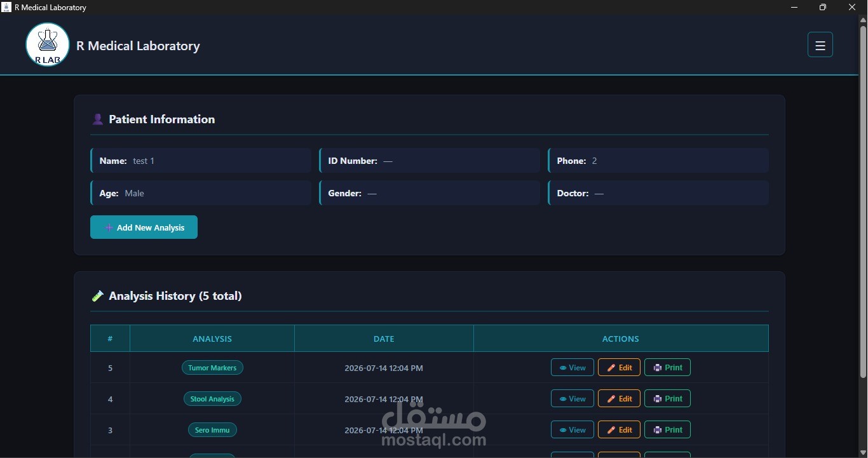The image size is (868, 458).
Task: Click Add New Analysis button
Action: tap(144, 227)
